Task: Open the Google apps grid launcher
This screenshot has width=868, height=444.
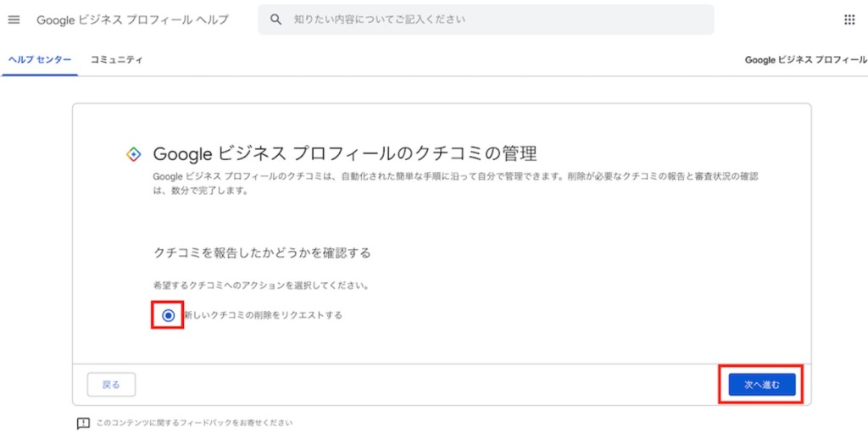Action: pos(849,19)
